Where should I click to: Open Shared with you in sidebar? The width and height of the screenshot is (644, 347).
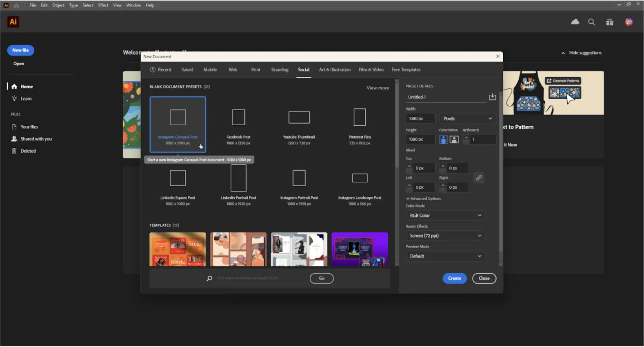pyautogui.click(x=32, y=139)
